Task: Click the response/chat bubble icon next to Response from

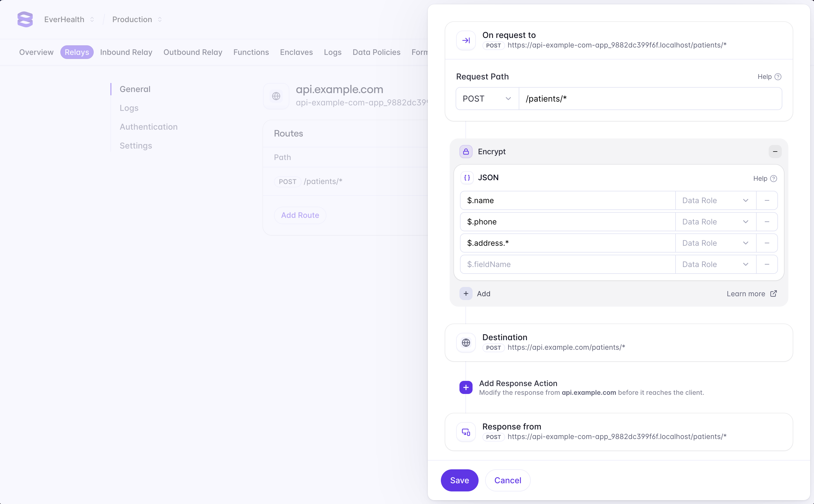Action: click(465, 431)
